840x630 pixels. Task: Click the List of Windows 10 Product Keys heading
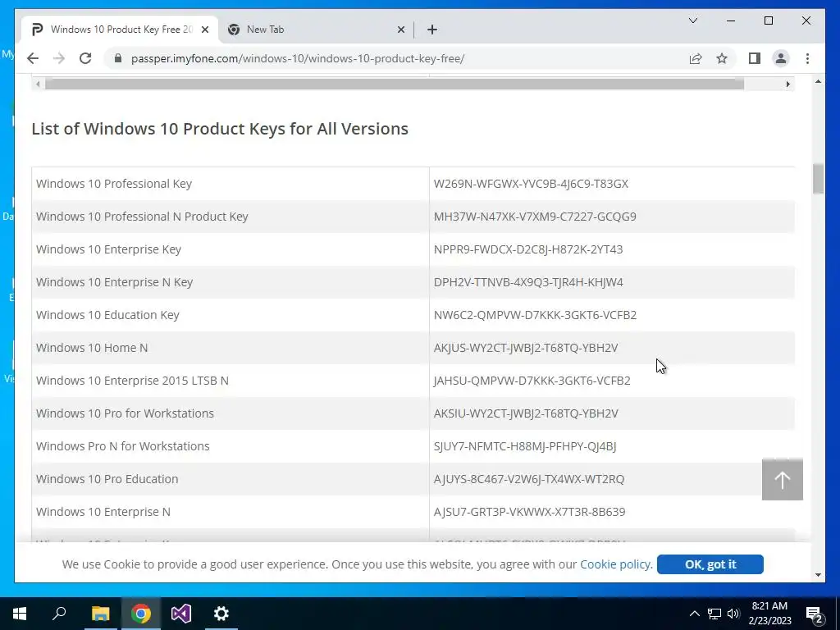click(220, 129)
